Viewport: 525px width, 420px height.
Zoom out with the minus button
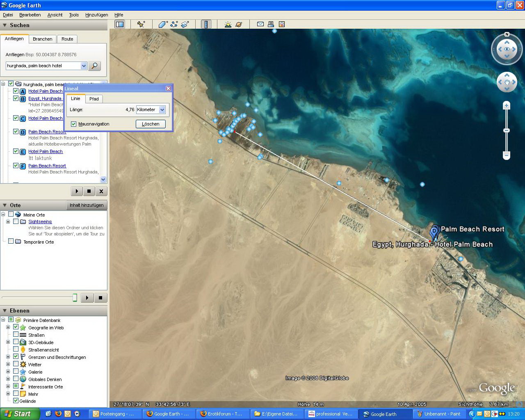(x=507, y=155)
